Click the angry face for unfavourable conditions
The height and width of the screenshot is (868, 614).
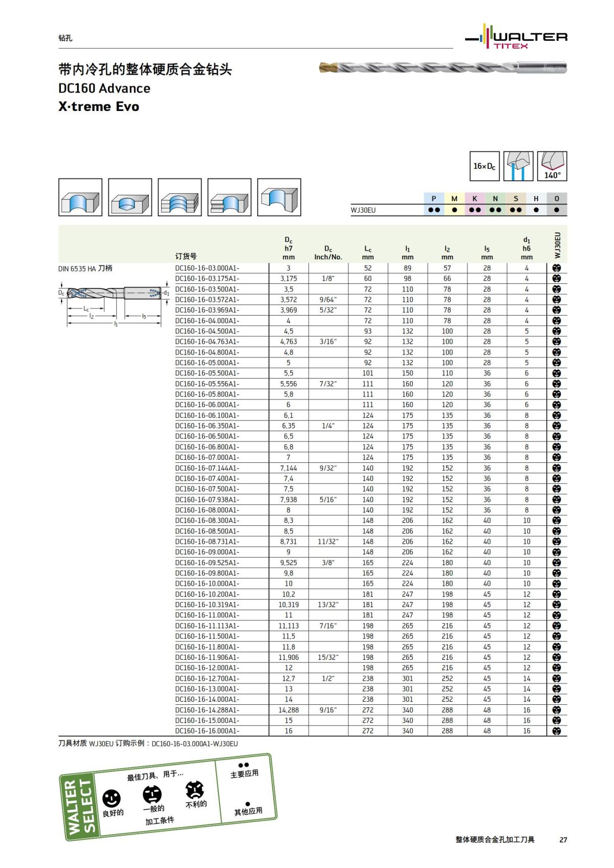pos(194,790)
